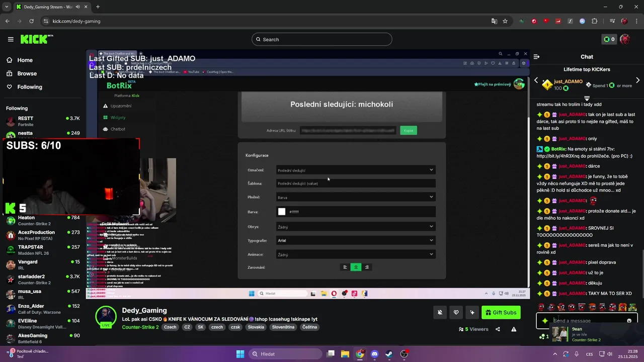Open Obrys dropdown in streamed BotRix page
The width and height of the screenshot is (644, 362).
coord(356,227)
